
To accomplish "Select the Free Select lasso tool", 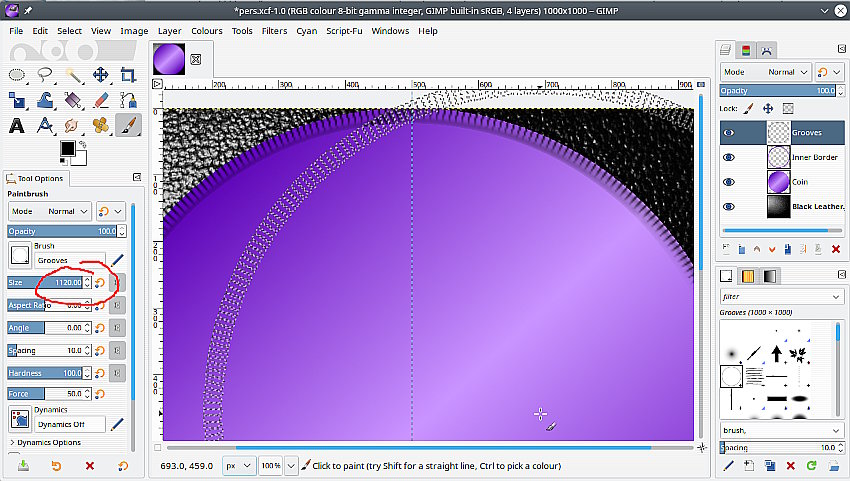I will tap(45, 75).
